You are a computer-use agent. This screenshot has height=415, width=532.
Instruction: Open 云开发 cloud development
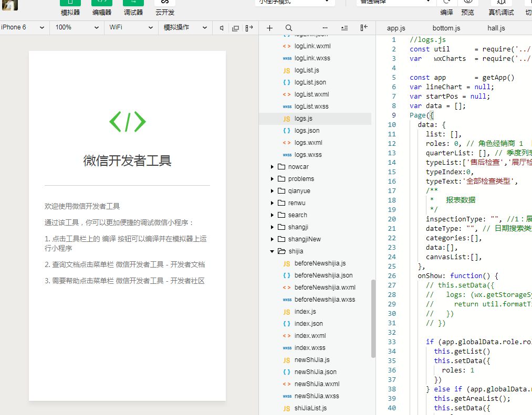[x=165, y=8]
